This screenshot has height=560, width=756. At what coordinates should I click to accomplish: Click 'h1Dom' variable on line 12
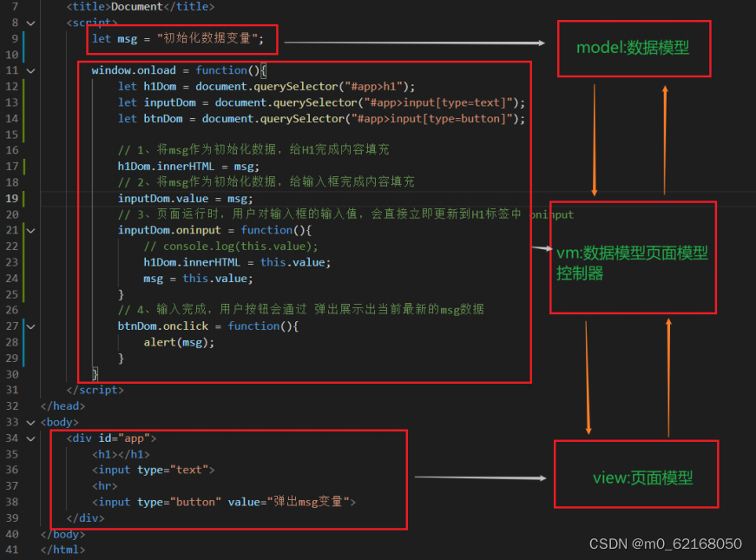(160, 86)
